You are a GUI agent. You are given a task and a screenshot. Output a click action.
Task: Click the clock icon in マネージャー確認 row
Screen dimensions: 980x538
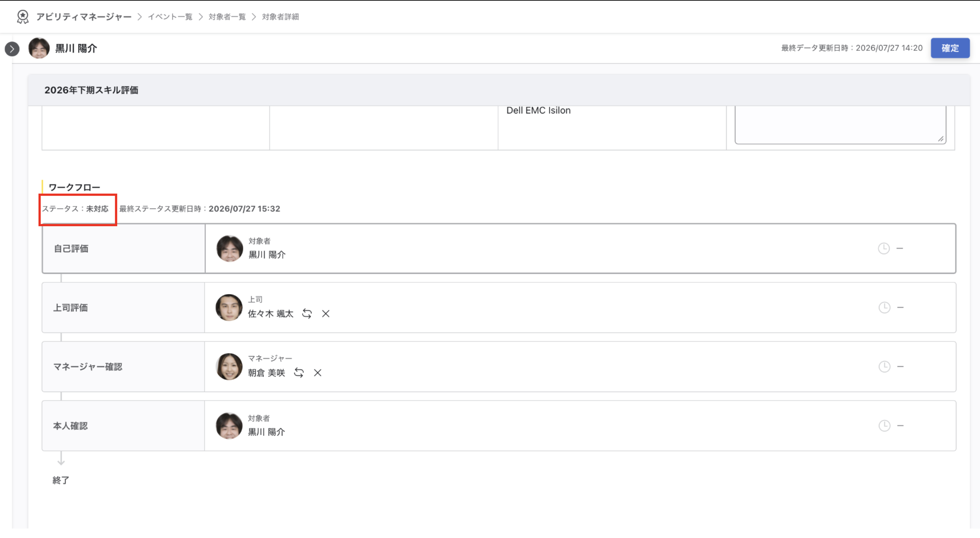(x=885, y=367)
